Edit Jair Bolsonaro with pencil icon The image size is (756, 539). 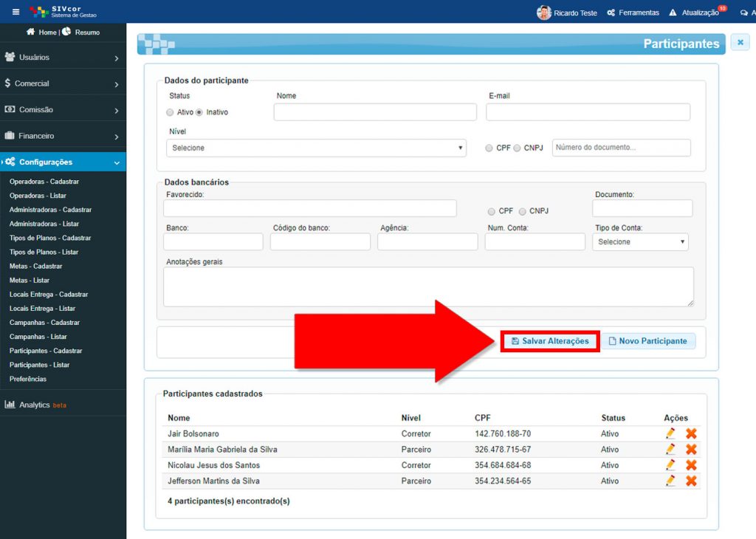pyautogui.click(x=670, y=433)
